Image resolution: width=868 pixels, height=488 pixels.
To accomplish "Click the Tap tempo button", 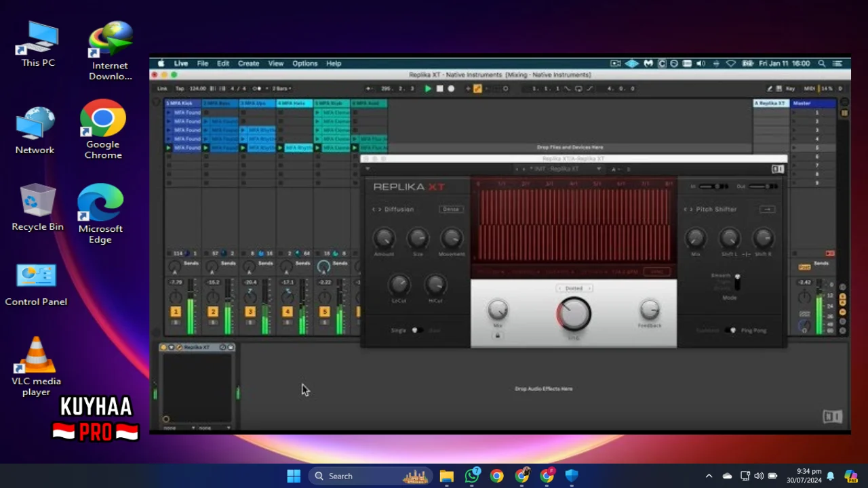I will (180, 88).
